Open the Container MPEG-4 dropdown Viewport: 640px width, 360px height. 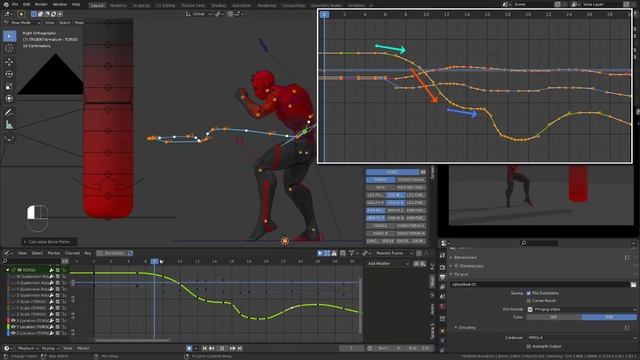[x=581, y=338]
